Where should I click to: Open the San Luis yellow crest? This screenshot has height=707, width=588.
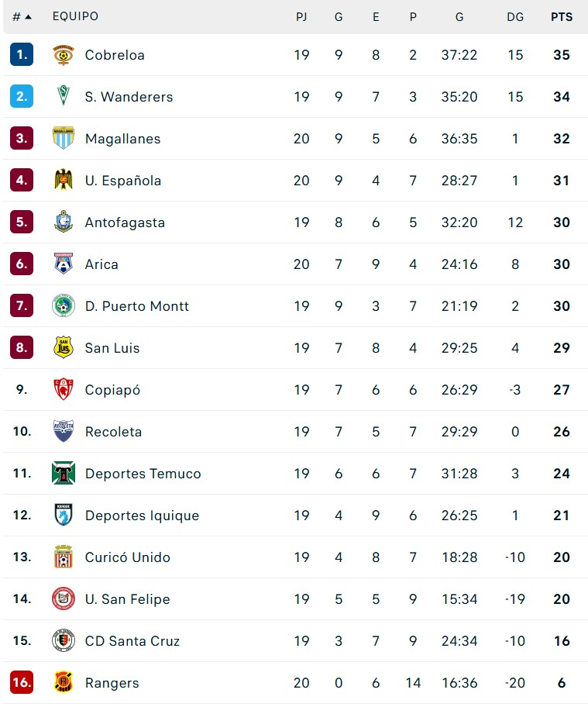[64, 347]
